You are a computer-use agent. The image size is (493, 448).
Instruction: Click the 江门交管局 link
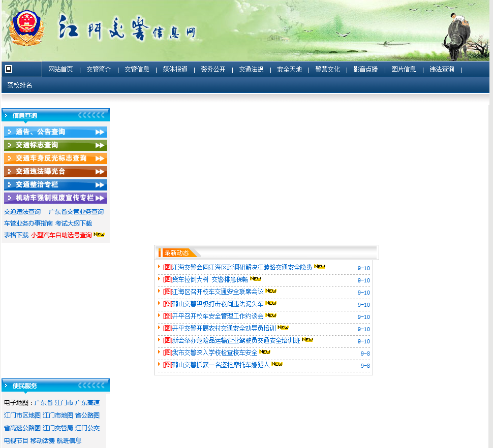click(58, 428)
